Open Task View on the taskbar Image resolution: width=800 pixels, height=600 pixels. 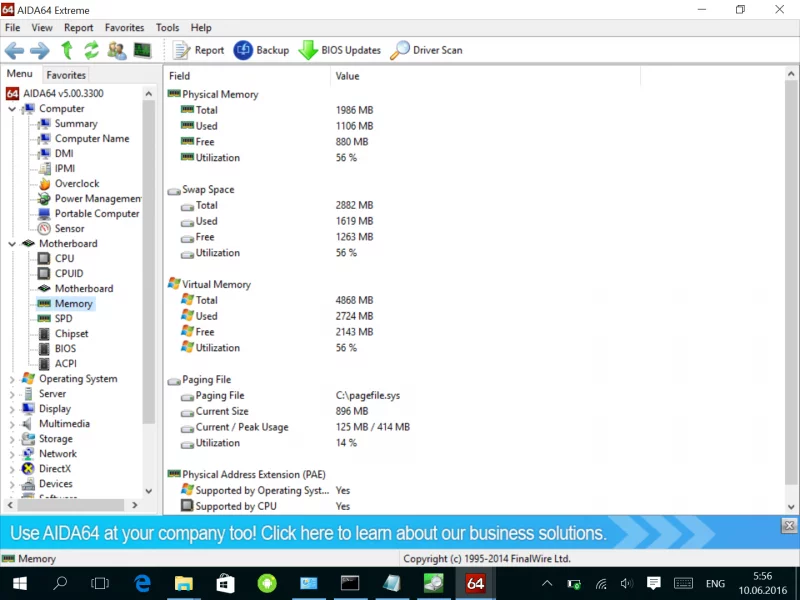pyautogui.click(x=100, y=584)
